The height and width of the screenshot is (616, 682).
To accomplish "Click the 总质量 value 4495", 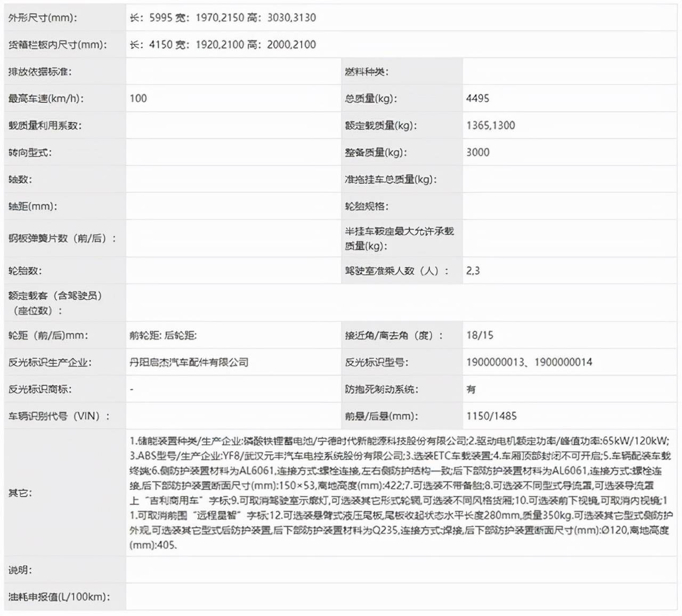I will pyautogui.click(x=477, y=99).
